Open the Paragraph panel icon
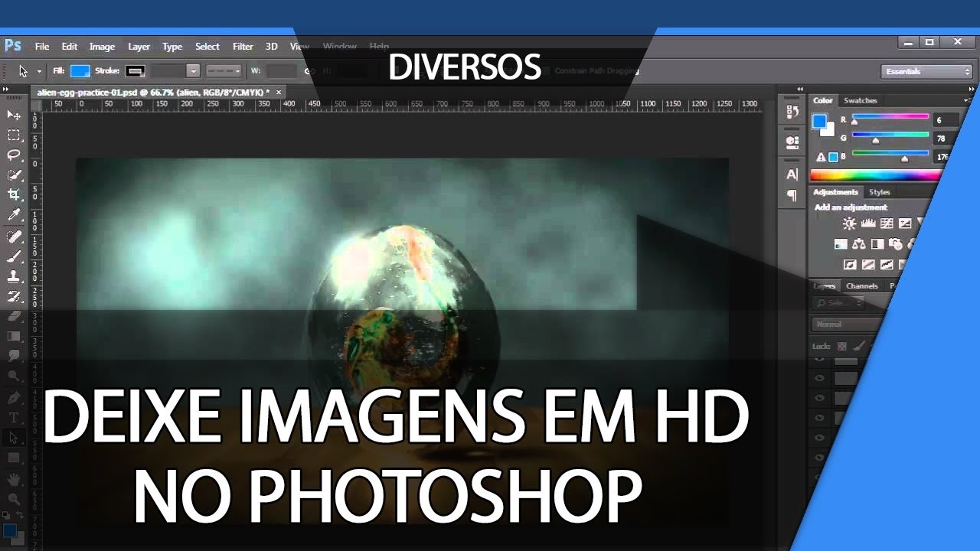980x551 pixels. (792, 196)
